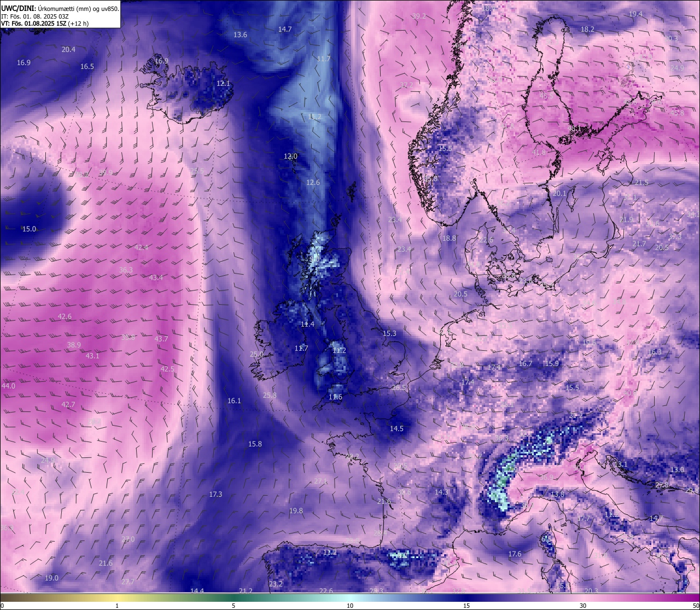
Task: Click the 19.4 value label
Action: 635,14
